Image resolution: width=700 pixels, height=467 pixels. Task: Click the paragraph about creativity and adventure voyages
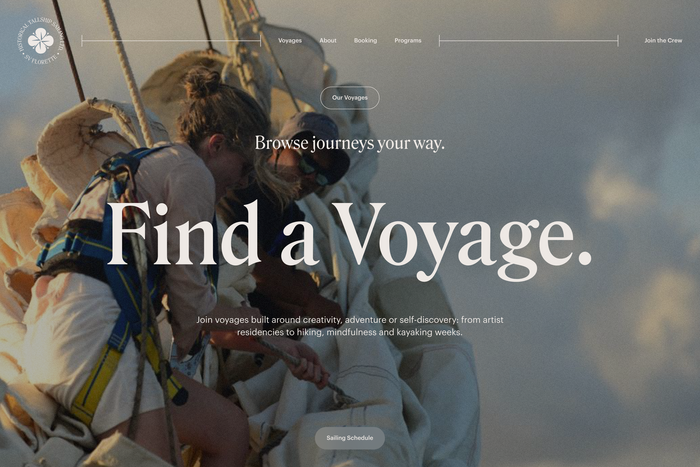click(350, 326)
